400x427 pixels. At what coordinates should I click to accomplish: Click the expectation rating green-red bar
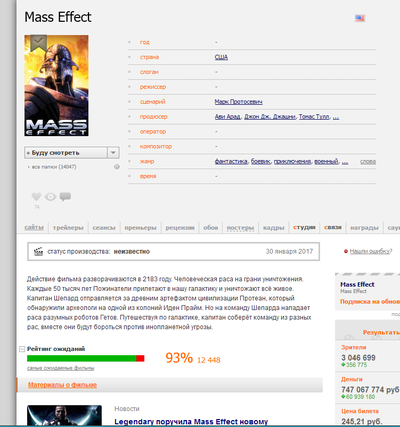click(86, 358)
